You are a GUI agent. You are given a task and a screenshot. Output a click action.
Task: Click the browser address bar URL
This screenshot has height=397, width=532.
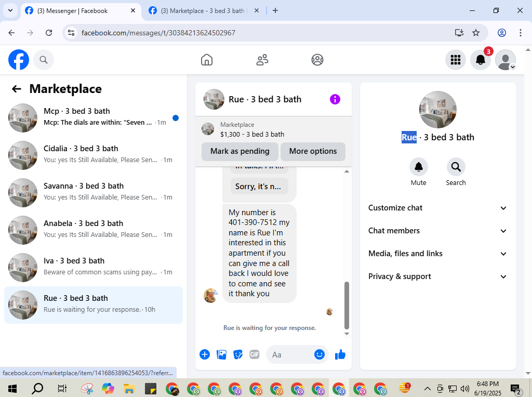(x=158, y=33)
